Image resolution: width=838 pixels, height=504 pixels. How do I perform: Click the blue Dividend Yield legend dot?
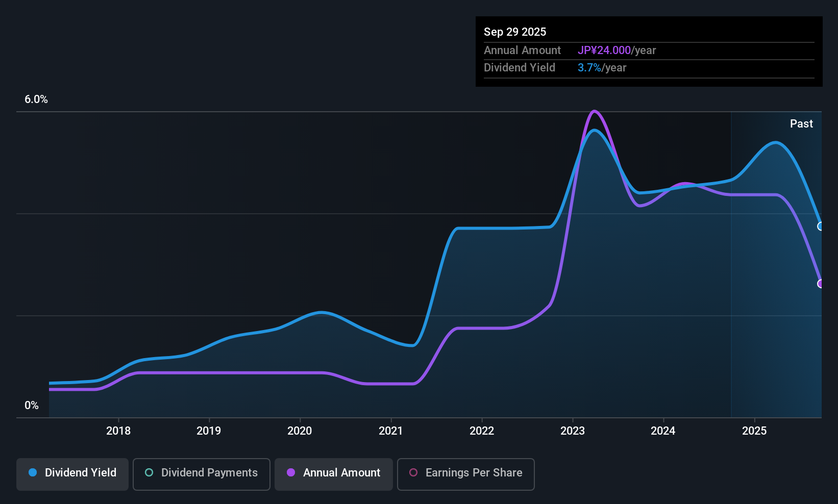[33, 472]
